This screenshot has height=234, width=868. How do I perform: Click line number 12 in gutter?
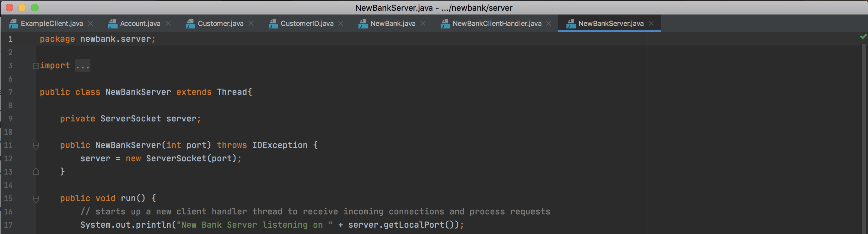[9, 158]
